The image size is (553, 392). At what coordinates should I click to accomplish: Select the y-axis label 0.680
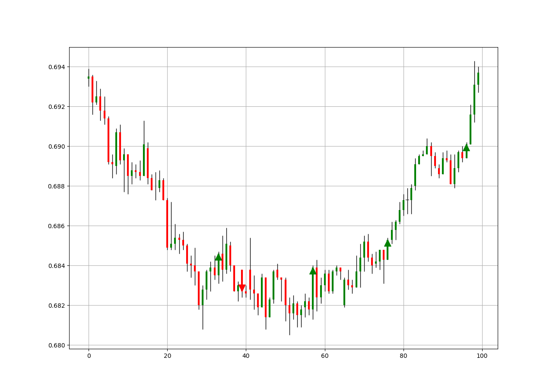coord(57,345)
